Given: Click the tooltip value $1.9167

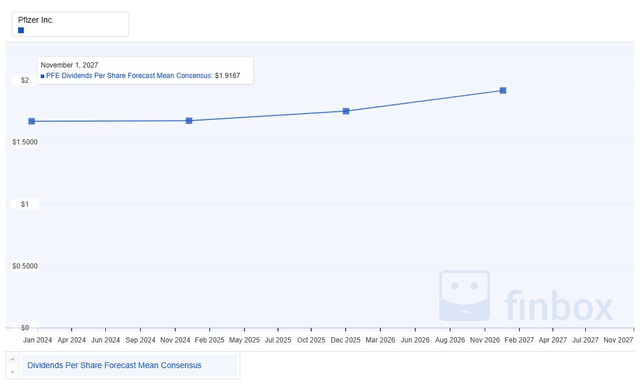Looking at the screenshot, I should coord(227,76).
